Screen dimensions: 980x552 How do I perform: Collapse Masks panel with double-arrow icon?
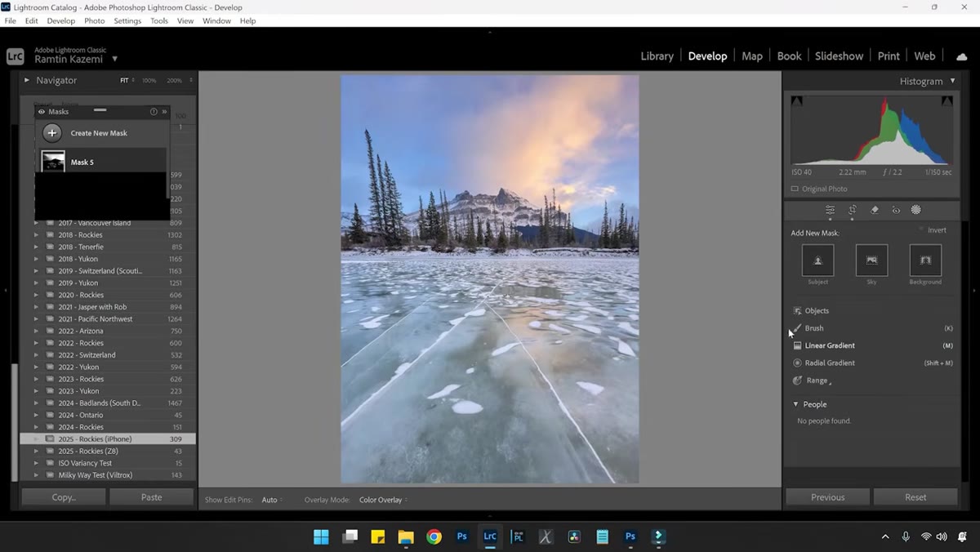(165, 112)
